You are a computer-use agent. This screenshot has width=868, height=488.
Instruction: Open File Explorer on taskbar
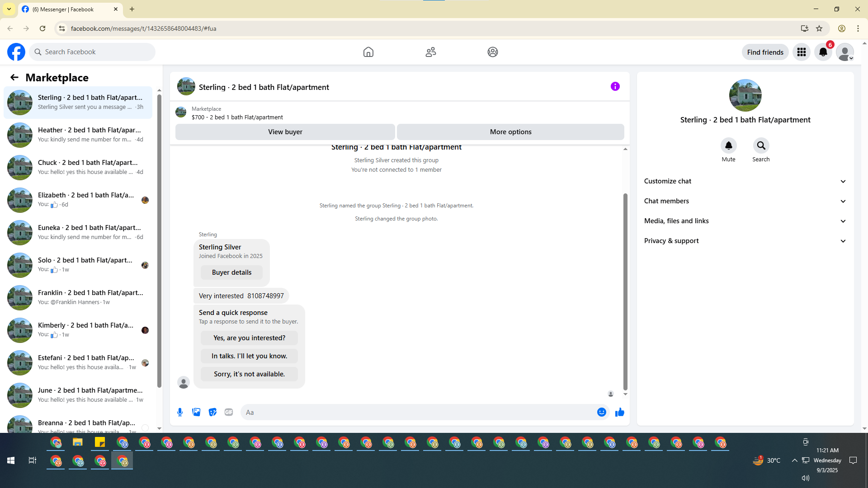click(78, 442)
